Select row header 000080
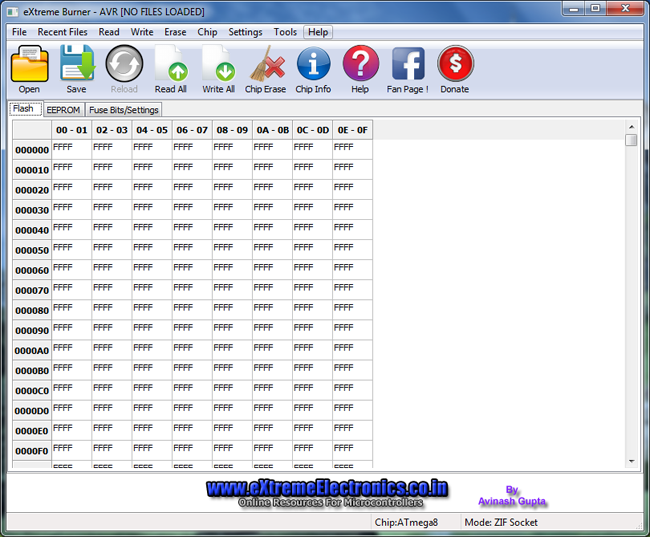Screen dimensions: 650x537 pos(32,310)
